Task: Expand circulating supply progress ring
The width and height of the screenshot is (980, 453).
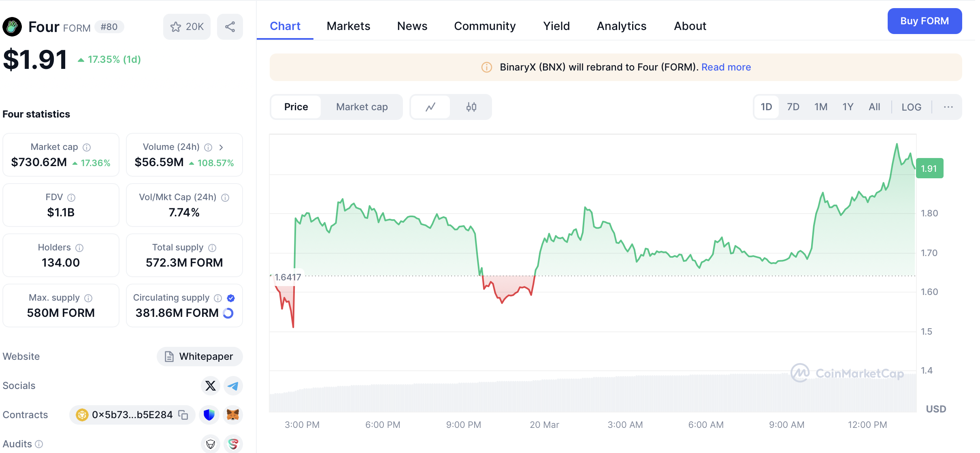Action: [228, 313]
